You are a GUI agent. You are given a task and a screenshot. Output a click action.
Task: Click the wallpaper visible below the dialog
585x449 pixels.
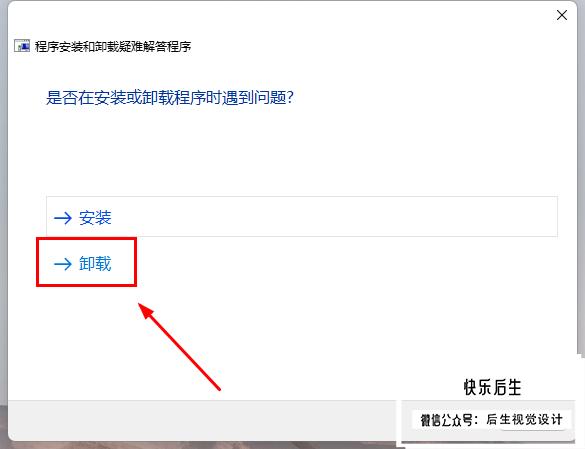click(x=187, y=445)
